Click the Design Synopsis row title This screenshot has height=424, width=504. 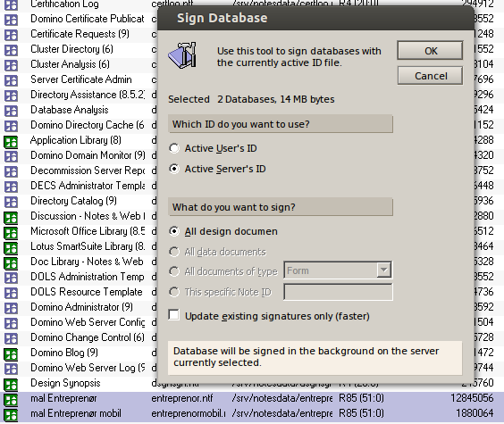[65, 383]
